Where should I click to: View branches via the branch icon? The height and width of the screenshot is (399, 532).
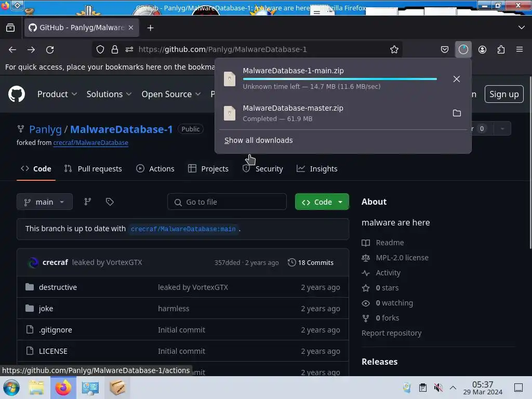pyautogui.click(x=87, y=202)
